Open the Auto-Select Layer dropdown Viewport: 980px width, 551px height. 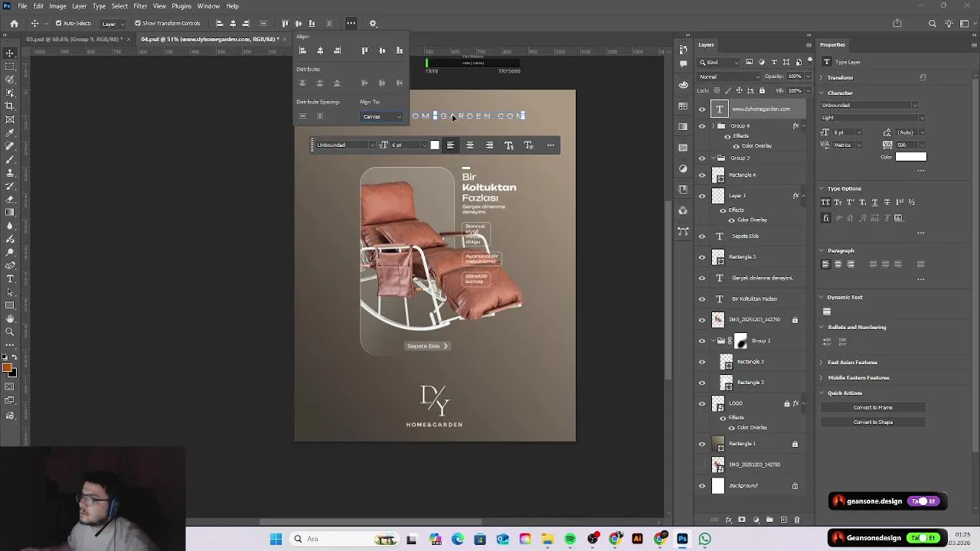click(x=112, y=24)
